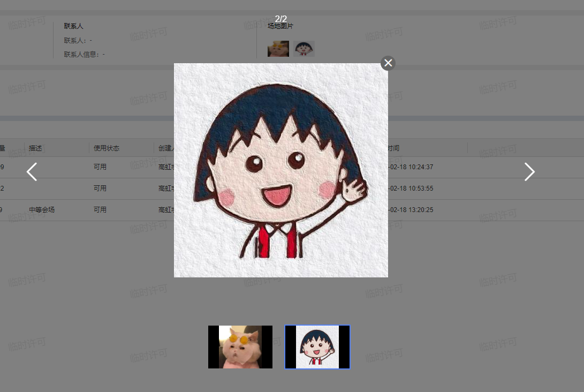Open the small cat image under 场地图片
The width and height of the screenshot is (584, 392).
[278, 49]
